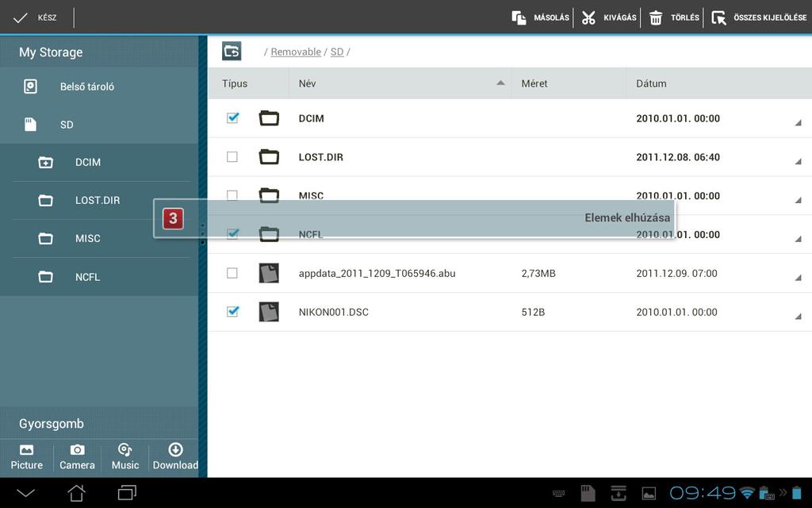Viewport: 812px width, 508px height.
Task: Tap the system back arrow
Action: [25, 493]
